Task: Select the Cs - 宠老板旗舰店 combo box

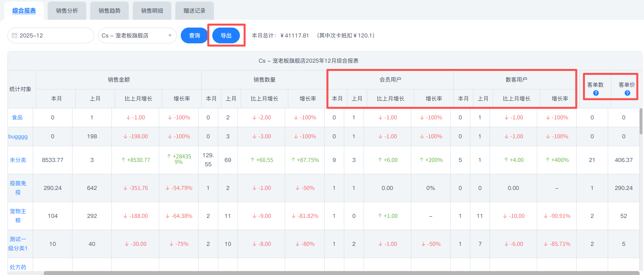Action: (134, 35)
